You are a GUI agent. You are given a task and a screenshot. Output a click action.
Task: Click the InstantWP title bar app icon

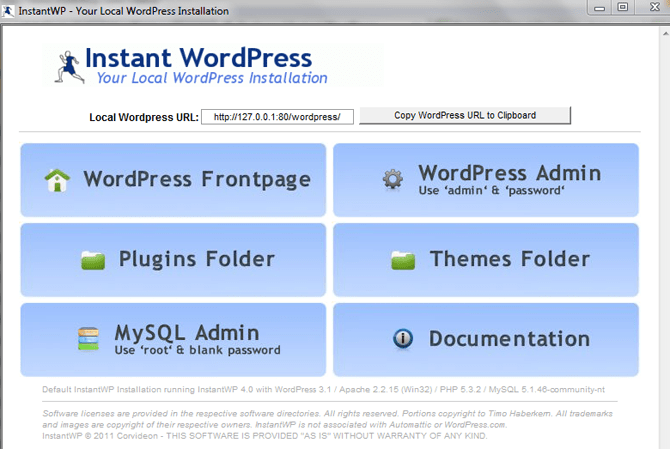click(9, 10)
